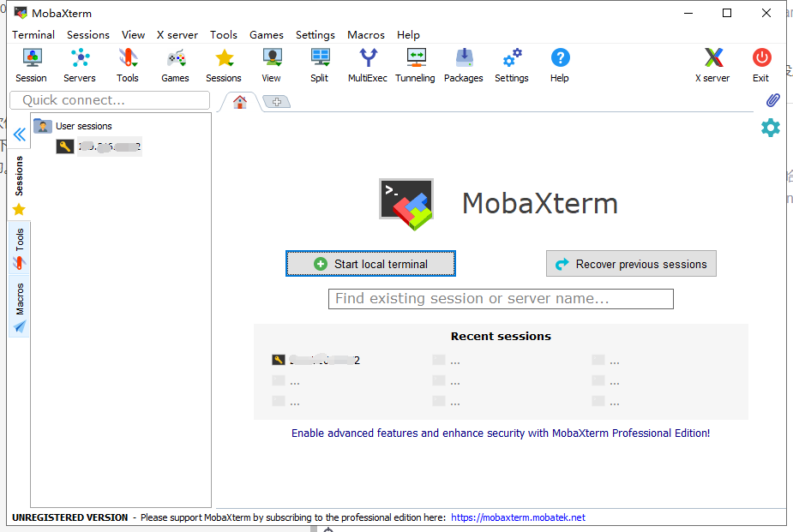
Task: Click the Find existing session search field
Action: point(501,299)
